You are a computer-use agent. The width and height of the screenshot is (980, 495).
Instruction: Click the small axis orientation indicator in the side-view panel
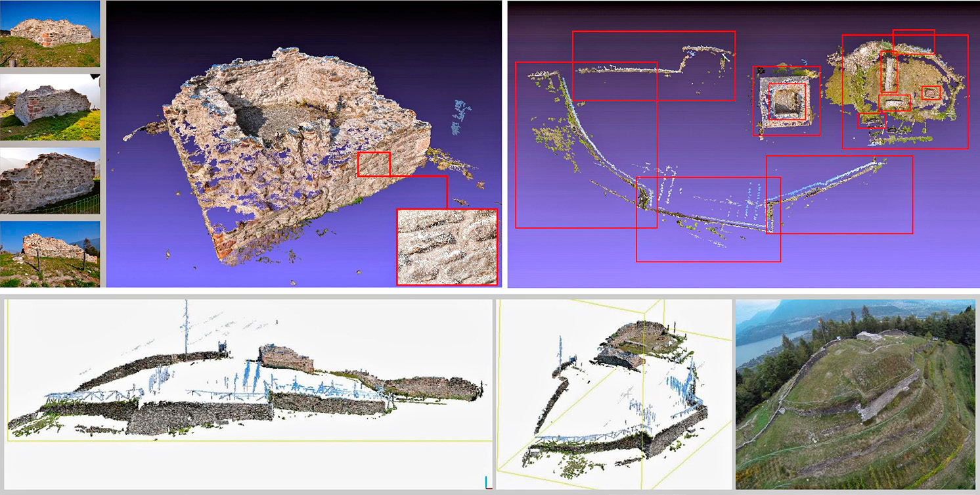pos(488,483)
